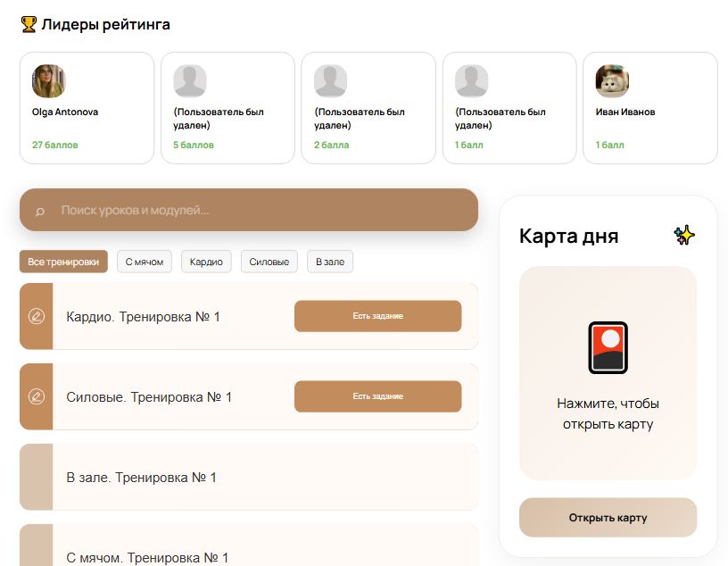Filter workouts by Кардио

pyautogui.click(x=206, y=262)
